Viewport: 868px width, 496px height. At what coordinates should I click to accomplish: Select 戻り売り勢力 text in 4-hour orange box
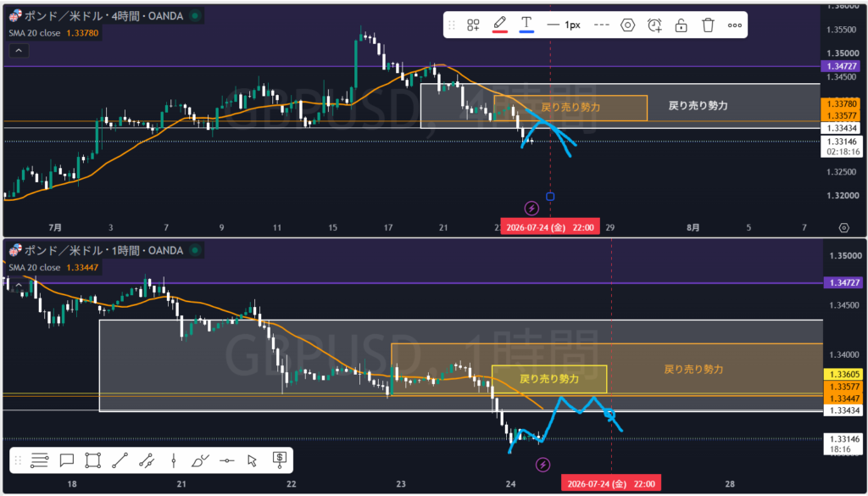570,107
